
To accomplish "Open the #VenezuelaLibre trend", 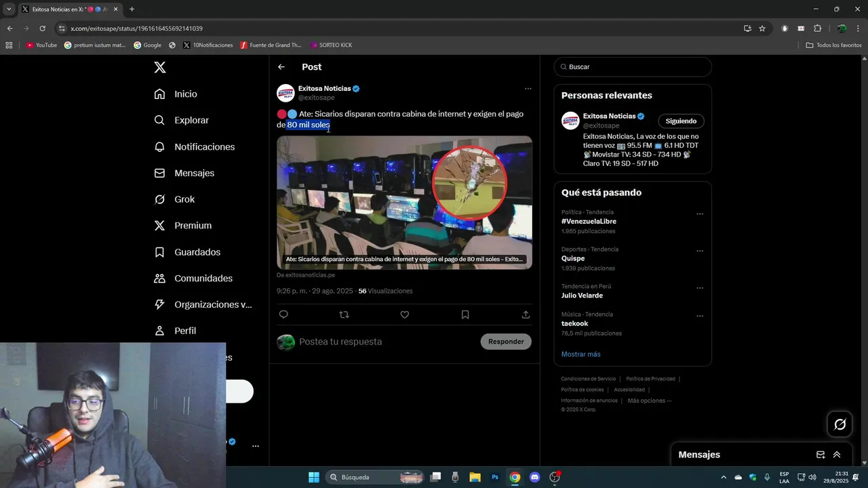I will [x=589, y=222].
